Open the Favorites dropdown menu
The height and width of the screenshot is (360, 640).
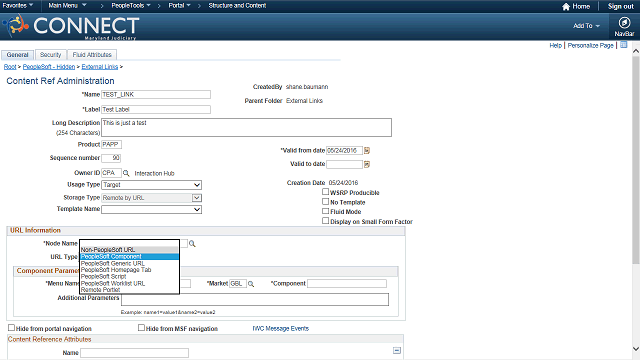(x=18, y=6)
